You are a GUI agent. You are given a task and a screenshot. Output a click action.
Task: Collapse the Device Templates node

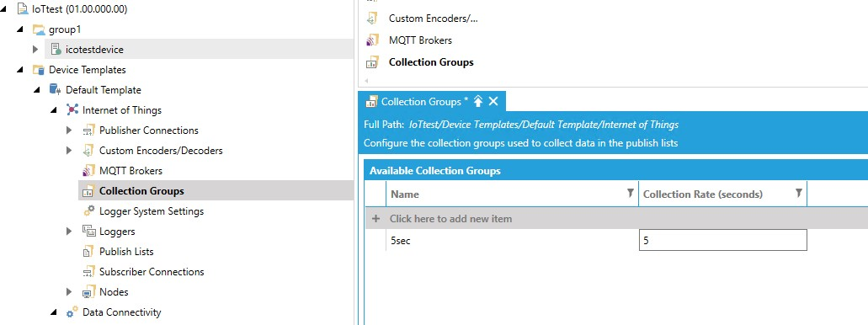tap(20, 71)
